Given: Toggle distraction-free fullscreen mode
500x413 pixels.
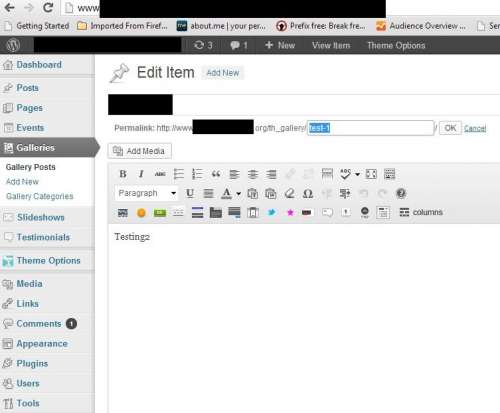Looking at the screenshot, I should click(371, 174).
